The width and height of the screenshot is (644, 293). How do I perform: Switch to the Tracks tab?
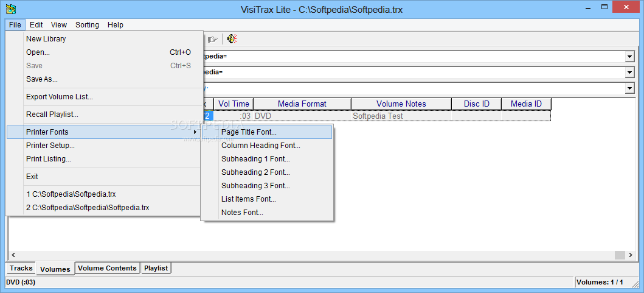(21, 268)
